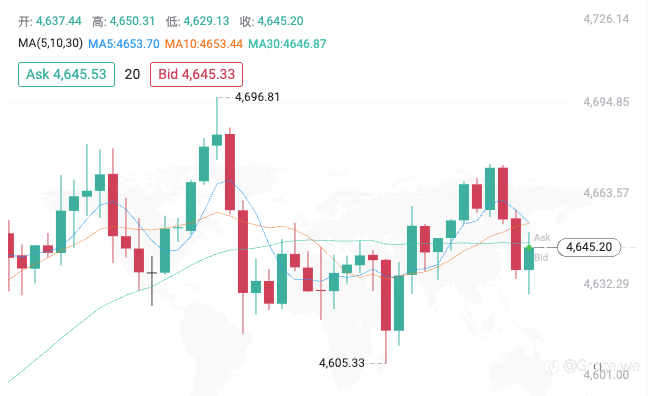This screenshot has width=648, height=396.
Task: Click the Bid 4,645.33 button
Action: point(196,74)
